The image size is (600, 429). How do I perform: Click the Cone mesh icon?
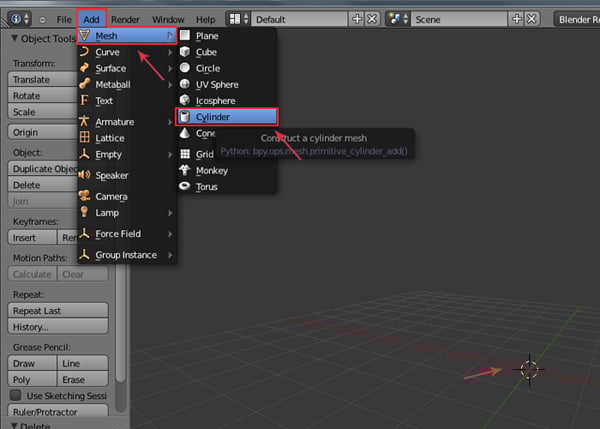pyautogui.click(x=185, y=133)
